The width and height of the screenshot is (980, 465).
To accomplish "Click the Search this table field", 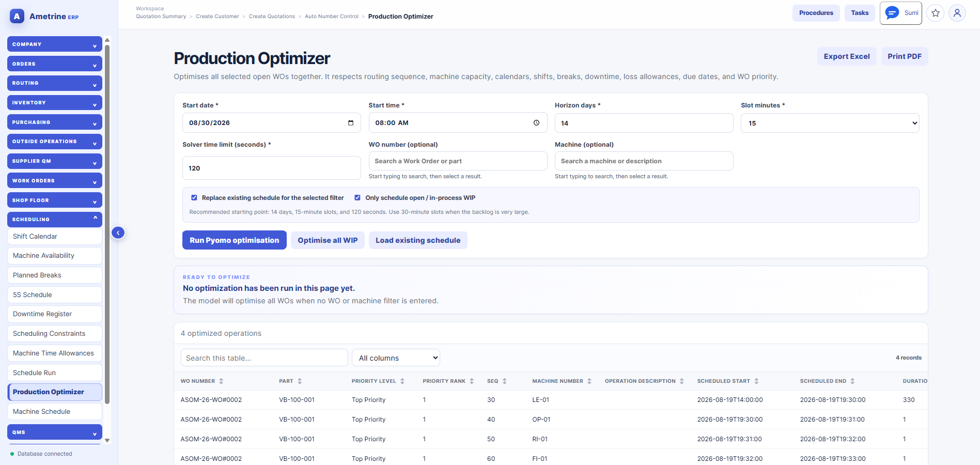I will point(265,358).
